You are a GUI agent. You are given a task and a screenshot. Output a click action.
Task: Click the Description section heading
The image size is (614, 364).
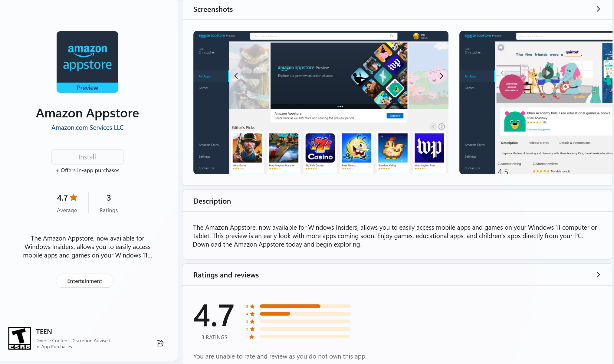pos(212,201)
